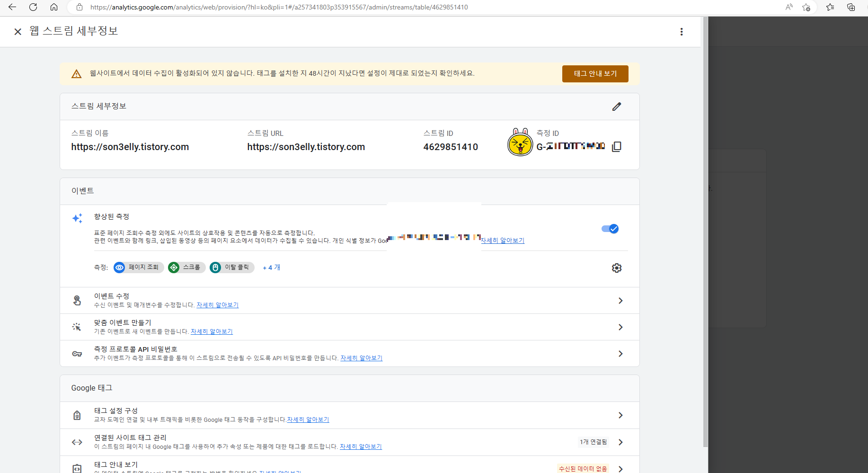868x473 pixels.
Task: Open 자세히 알아보기 link under 향상된 측정
Action: click(503, 241)
